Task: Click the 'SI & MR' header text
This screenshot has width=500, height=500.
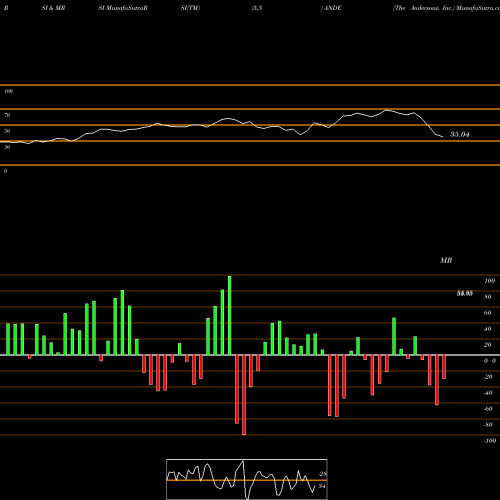Action: pyautogui.click(x=53, y=8)
